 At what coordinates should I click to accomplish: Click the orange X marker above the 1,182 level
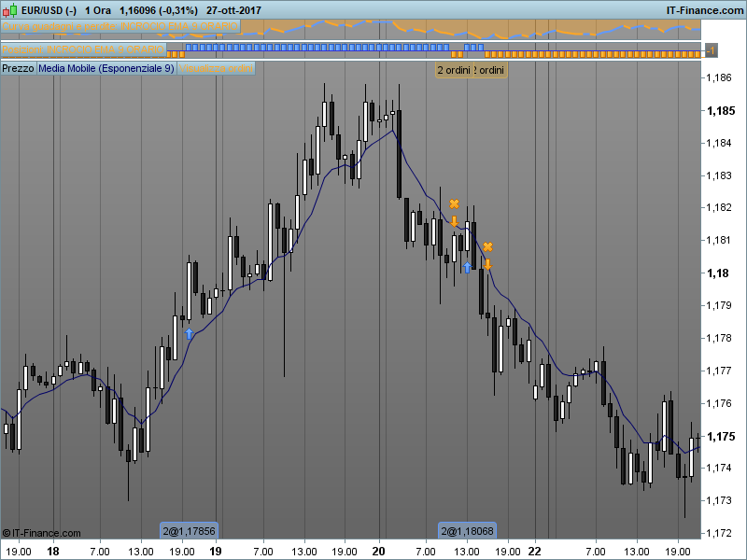pos(454,203)
